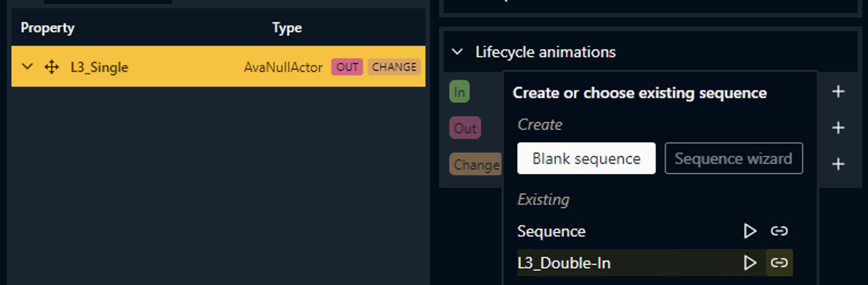Create a Blank sequence
This screenshot has height=285, width=868.
(586, 158)
